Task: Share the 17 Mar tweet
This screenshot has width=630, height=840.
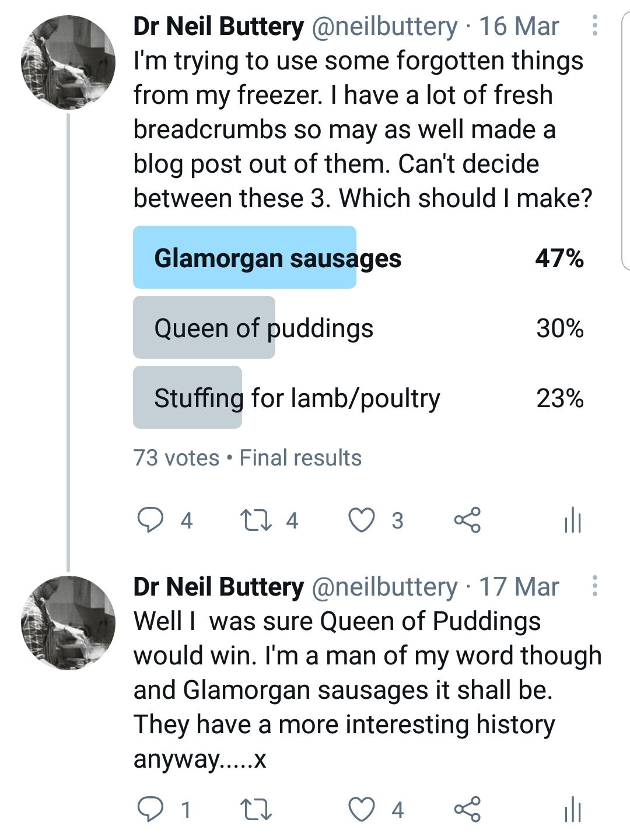Action: click(467, 809)
